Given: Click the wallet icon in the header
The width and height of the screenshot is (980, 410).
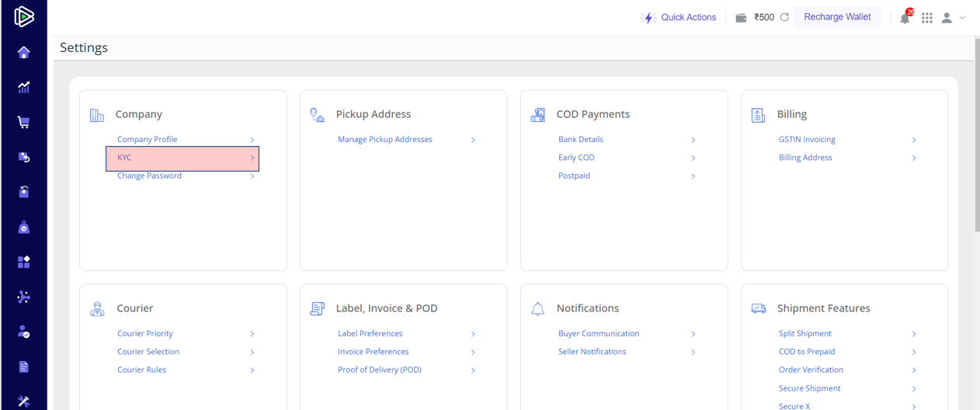Looking at the screenshot, I should point(741,17).
